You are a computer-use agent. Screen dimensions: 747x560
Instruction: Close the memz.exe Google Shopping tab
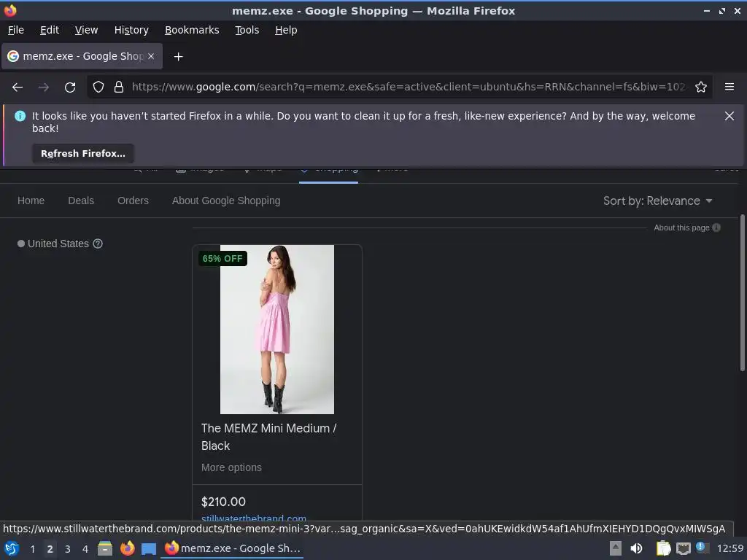[x=151, y=56]
